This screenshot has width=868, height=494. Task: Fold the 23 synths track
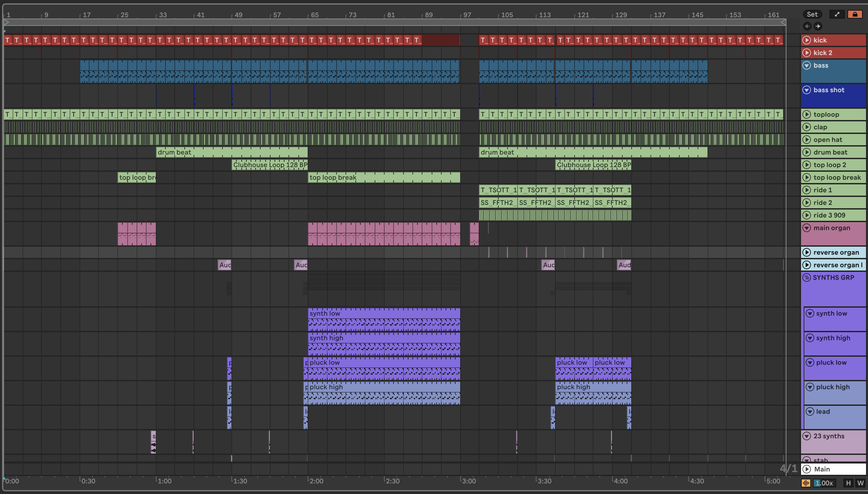click(x=807, y=436)
